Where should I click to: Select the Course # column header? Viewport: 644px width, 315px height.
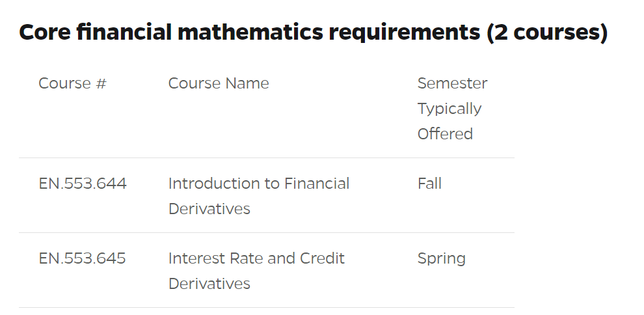point(73,83)
